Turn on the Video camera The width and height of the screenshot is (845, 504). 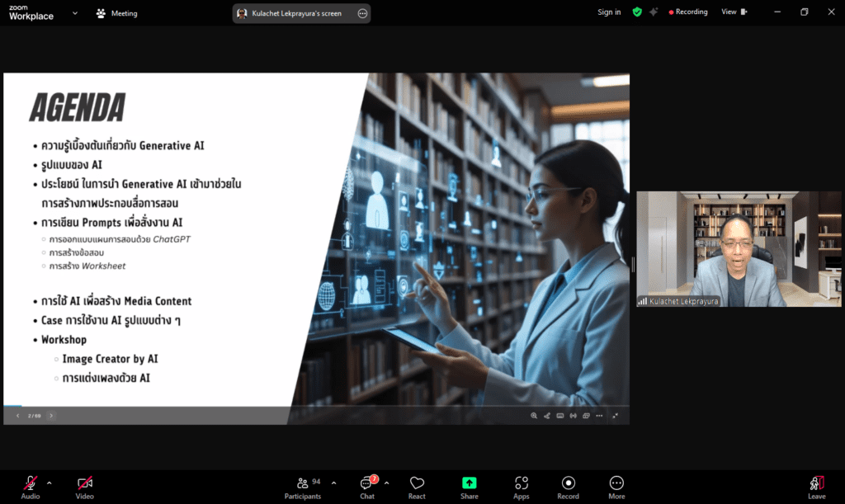coord(84,487)
